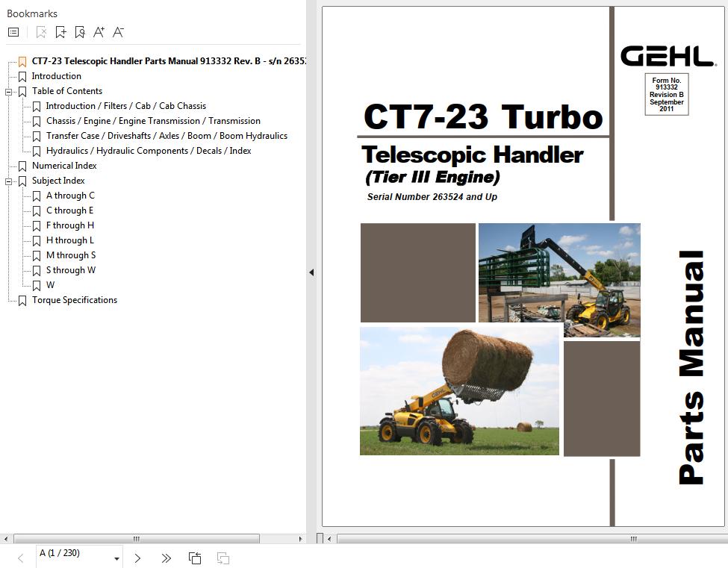
Task: Click the vertical 'Parts Manual' text
Action: click(x=691, y=367)
